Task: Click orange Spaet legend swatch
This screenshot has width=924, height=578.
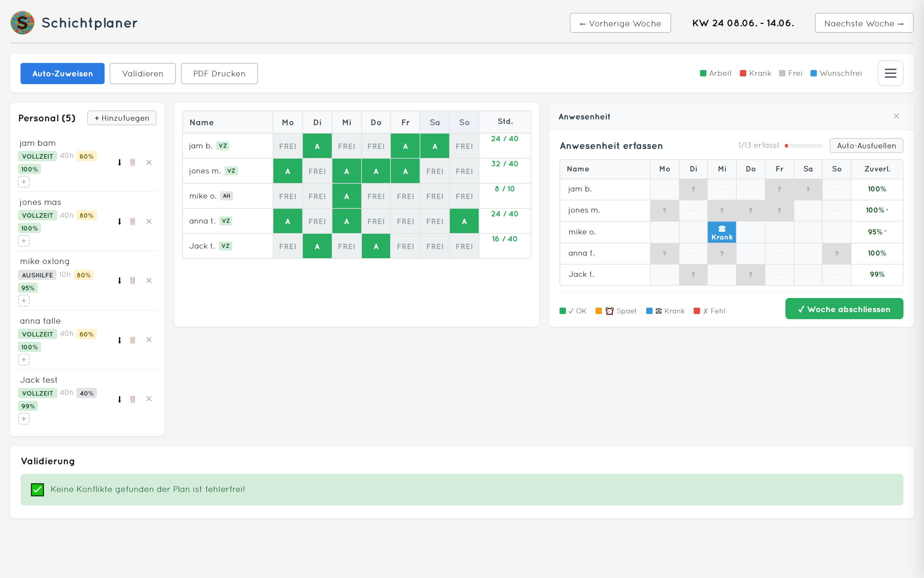Action: [x=599, y=311]
